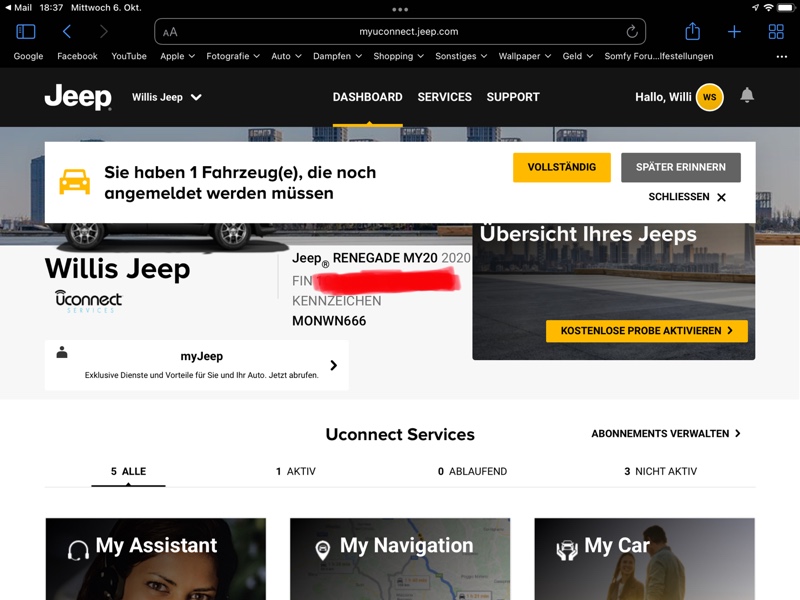Go to the SUPPORT menu item
The image size is (800, 600).
pyautogui.click(x=513, y=97)
